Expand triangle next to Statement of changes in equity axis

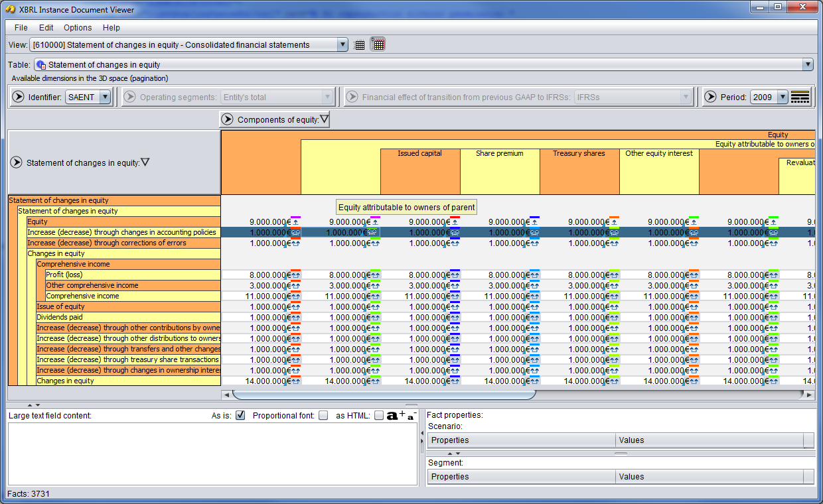coord(145,162)
